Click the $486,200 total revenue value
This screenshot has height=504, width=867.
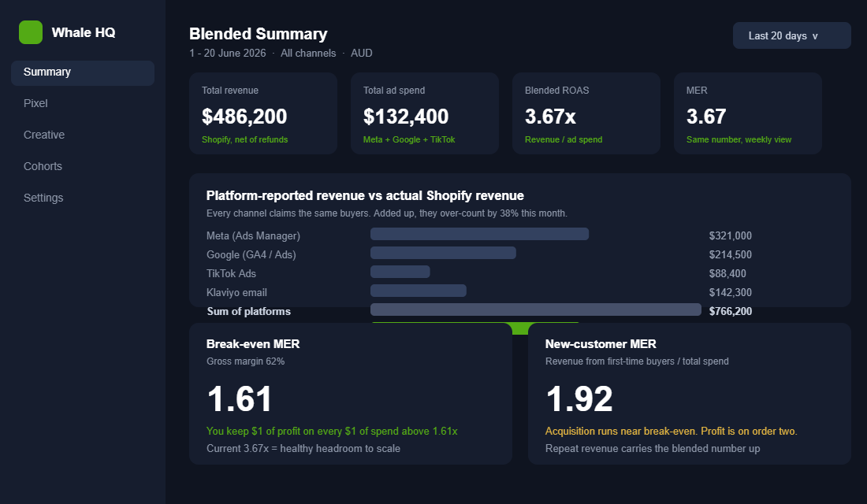click(x=244, y=116)
